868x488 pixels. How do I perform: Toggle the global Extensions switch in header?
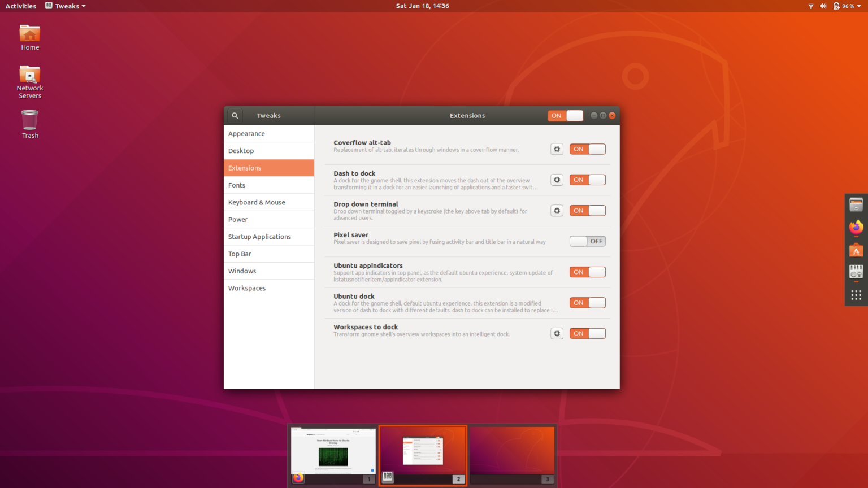565,115
